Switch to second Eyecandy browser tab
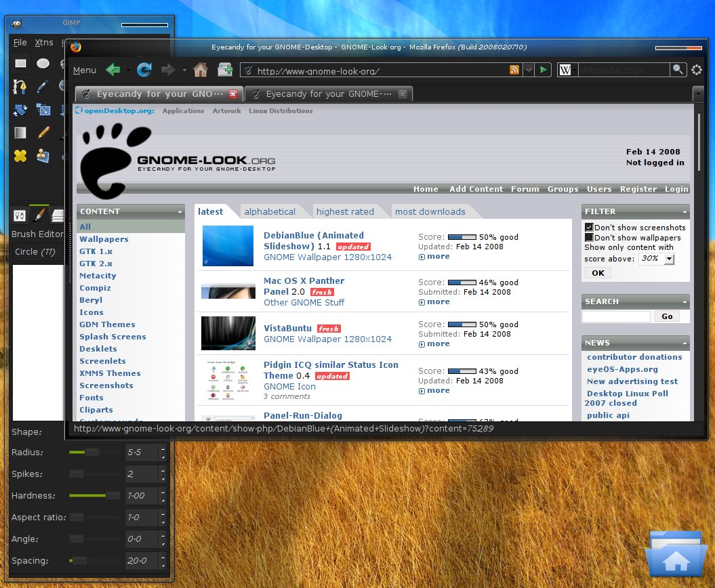 (329, 94)
